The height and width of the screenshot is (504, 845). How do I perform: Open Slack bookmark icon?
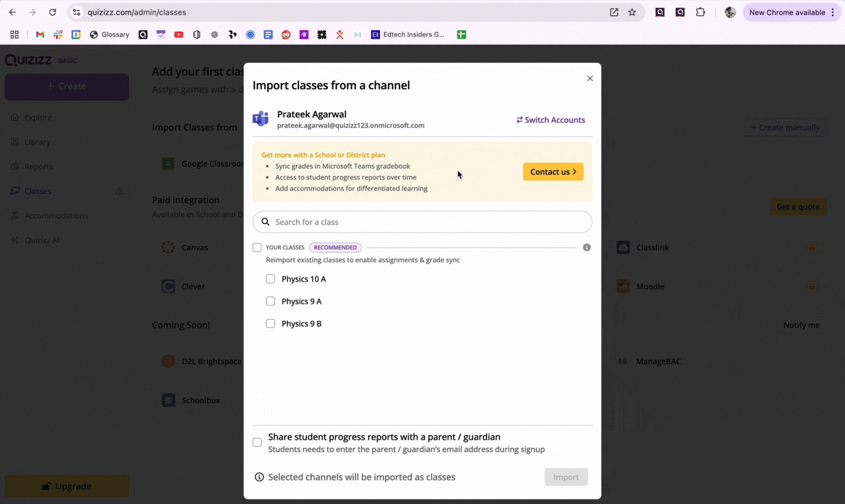point(58,34)
